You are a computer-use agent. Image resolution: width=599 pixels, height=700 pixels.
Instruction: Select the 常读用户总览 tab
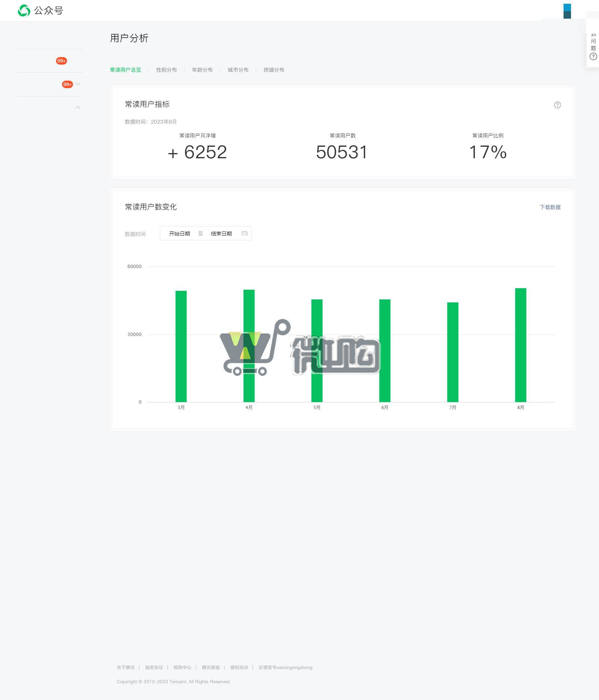click(x=125, y=70)
